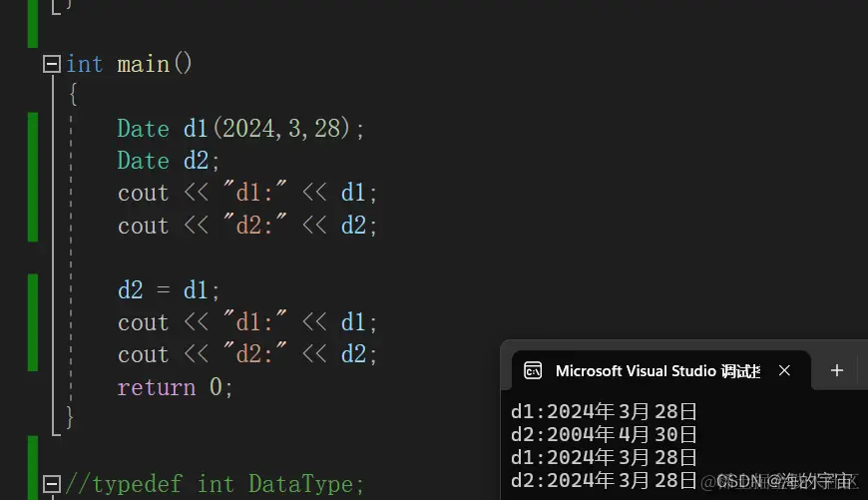Click the closing brace of main
868x500 pixels.
(x=70, y=417)
